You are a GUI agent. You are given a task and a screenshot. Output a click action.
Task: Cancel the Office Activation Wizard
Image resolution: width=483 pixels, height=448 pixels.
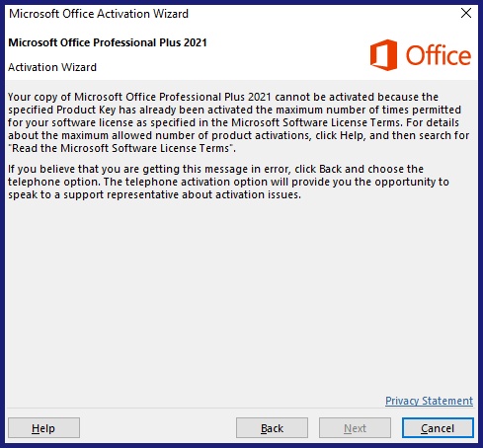point(438,428)
